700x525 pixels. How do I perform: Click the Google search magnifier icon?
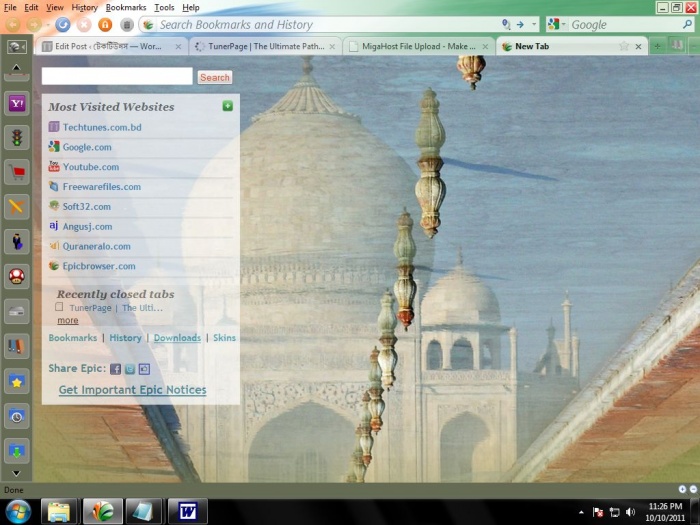coord(687,25)
